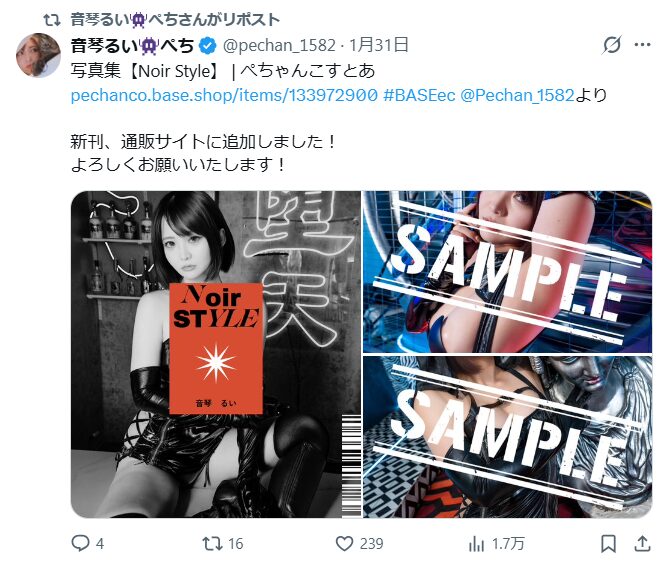
Task: Click the 音琴るいぺち display name
Action: click(132, 45)
